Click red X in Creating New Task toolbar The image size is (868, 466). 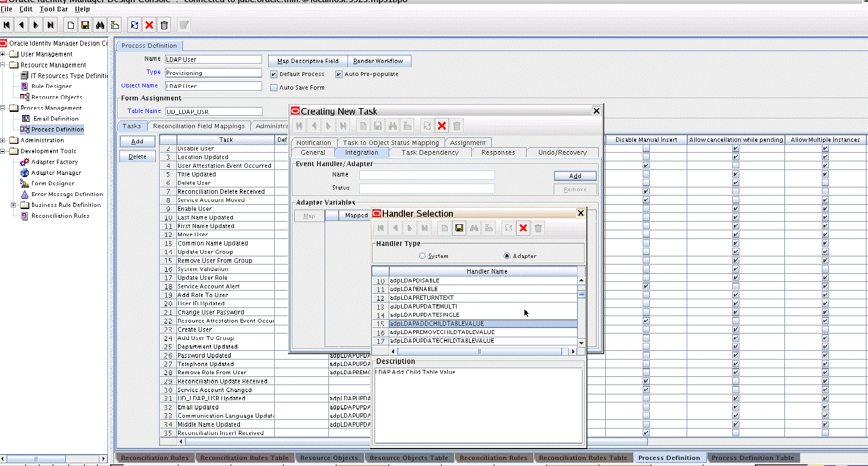pyautogui.click(x=442, y=126)
